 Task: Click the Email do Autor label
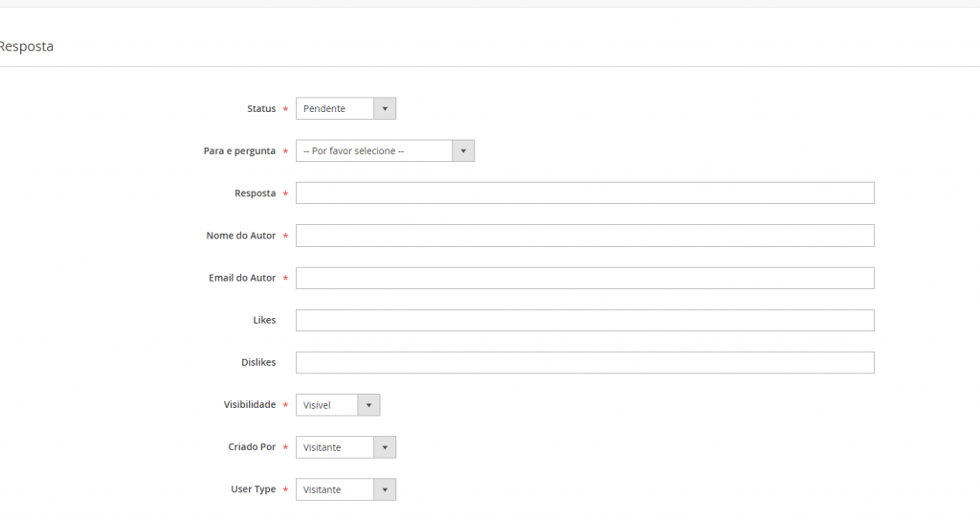pos(242,278)
